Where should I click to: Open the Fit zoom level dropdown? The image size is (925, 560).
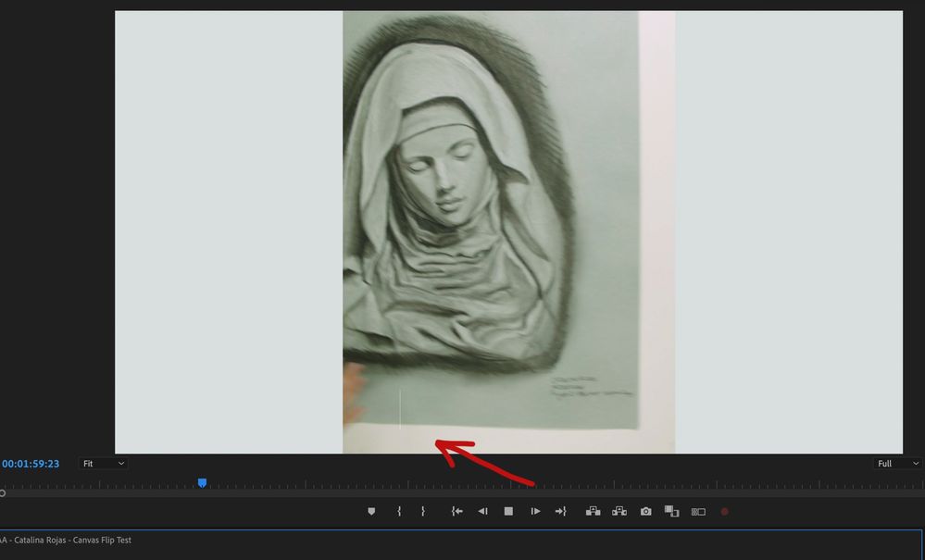[x=103, y=463]
